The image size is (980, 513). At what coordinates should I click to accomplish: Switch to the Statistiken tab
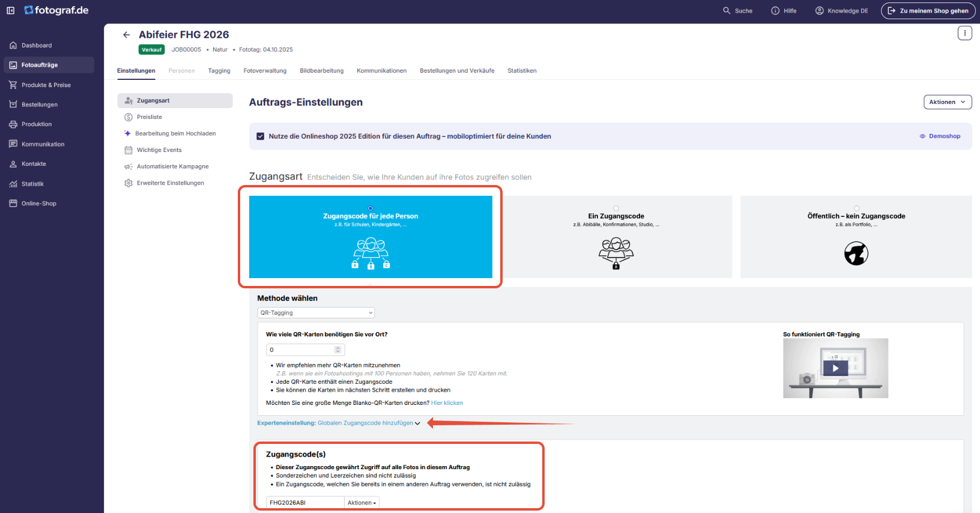click(x=522, y=71)
